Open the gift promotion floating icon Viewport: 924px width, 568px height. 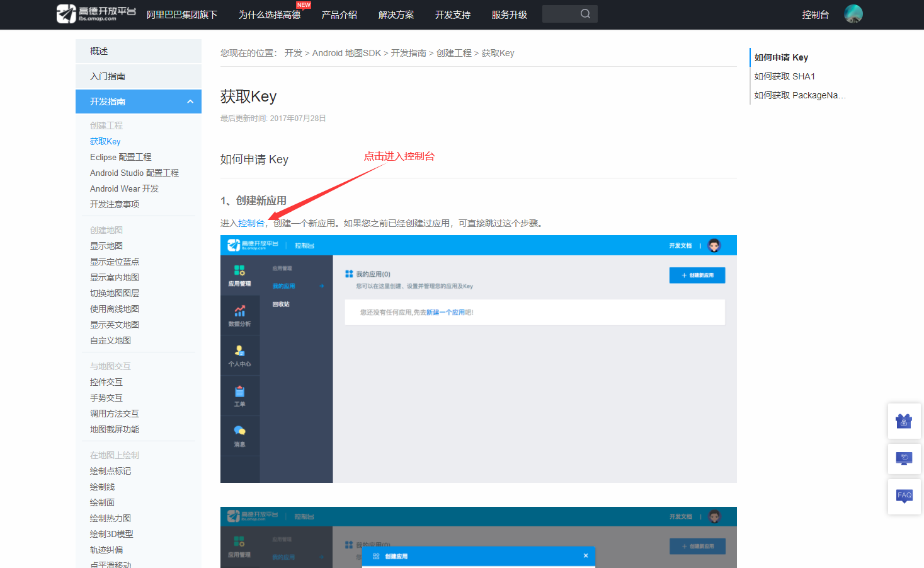coord(904,421)
